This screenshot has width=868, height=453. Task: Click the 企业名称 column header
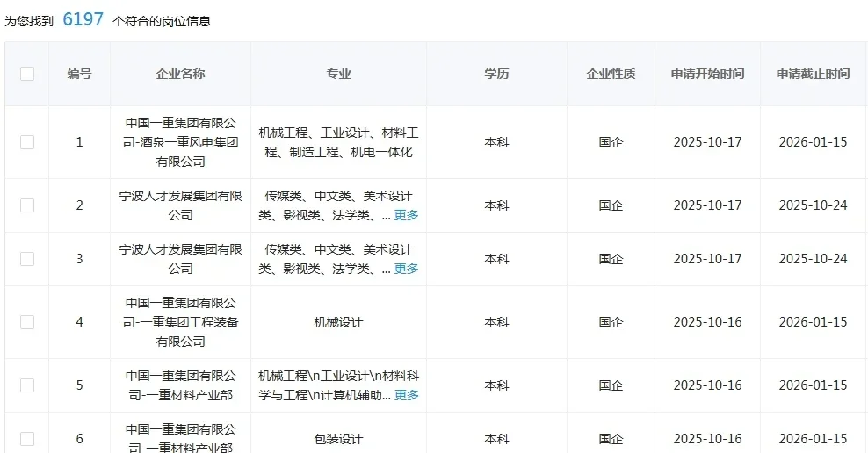[180, 74]
